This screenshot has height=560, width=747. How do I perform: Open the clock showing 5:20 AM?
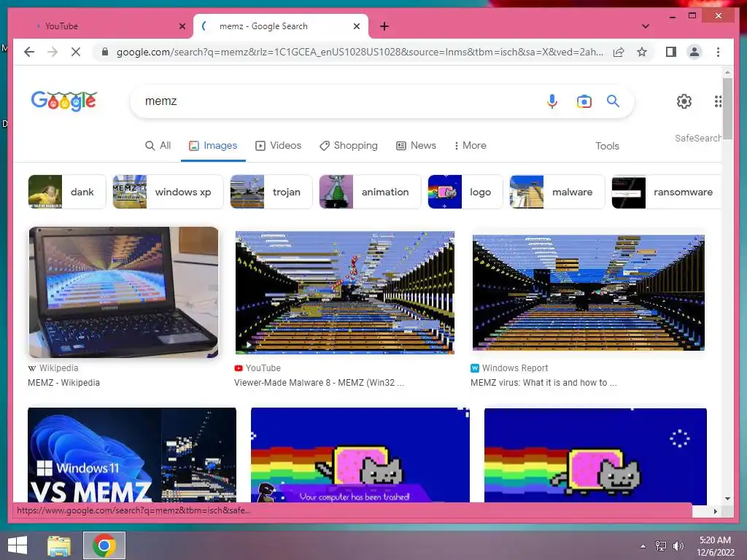pyautogui.click(x=715, y=546)
